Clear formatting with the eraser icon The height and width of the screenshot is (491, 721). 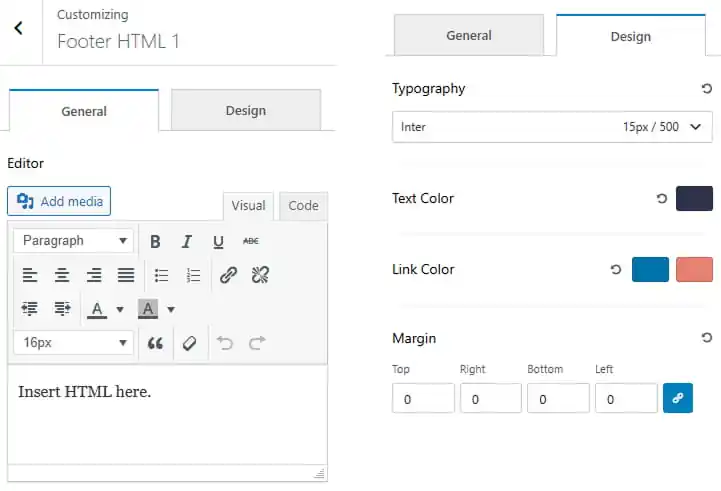[189, 343]
